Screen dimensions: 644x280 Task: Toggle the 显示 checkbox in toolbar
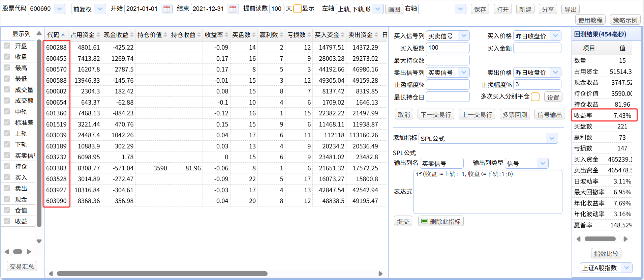297,9
